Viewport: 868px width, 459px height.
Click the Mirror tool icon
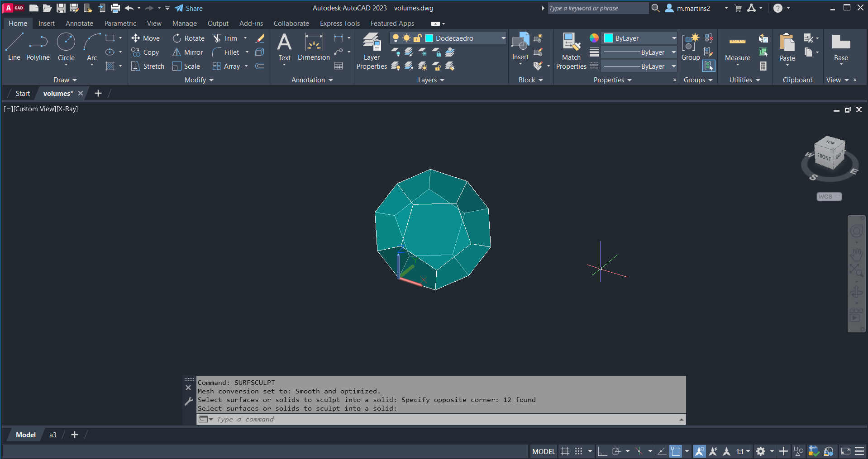177,52
